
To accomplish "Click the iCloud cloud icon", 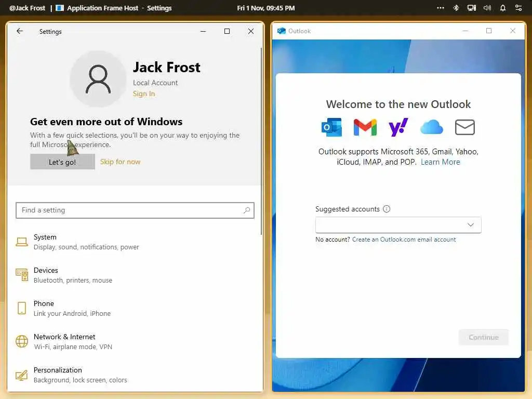I will click(431, 127).
